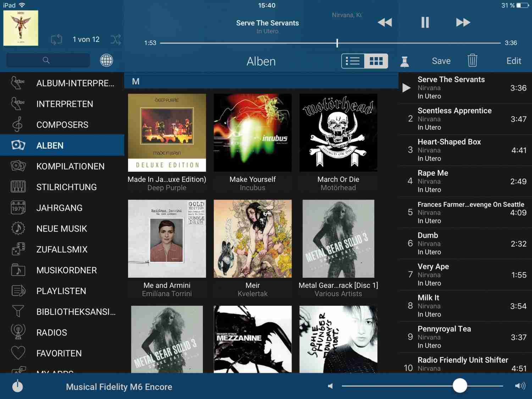
Task: Open the globe network icon
Action: click(106, 60)
